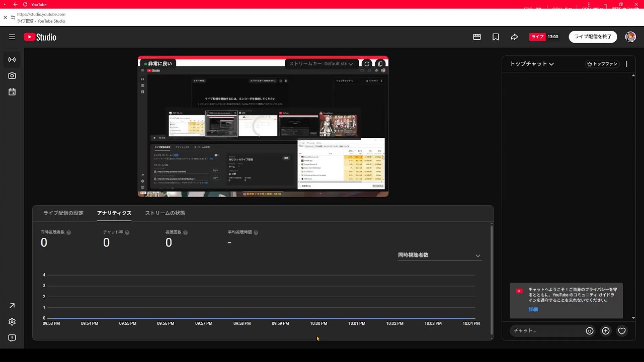This screenshot has height=362, width=644.
Task: Click browser back arrow
Action: pos(15,5)
